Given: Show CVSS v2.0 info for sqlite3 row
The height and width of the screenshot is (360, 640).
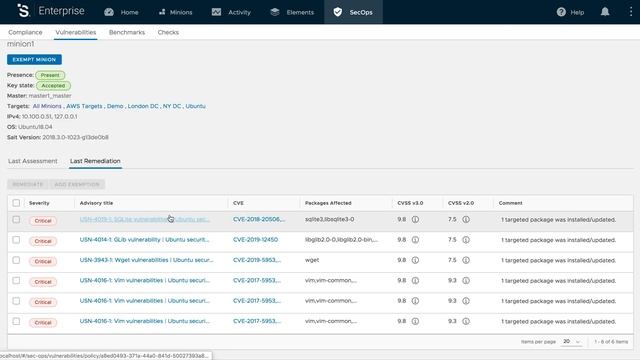Looking at the screenshot, I should pyautogui.click(x=466, y=220).
